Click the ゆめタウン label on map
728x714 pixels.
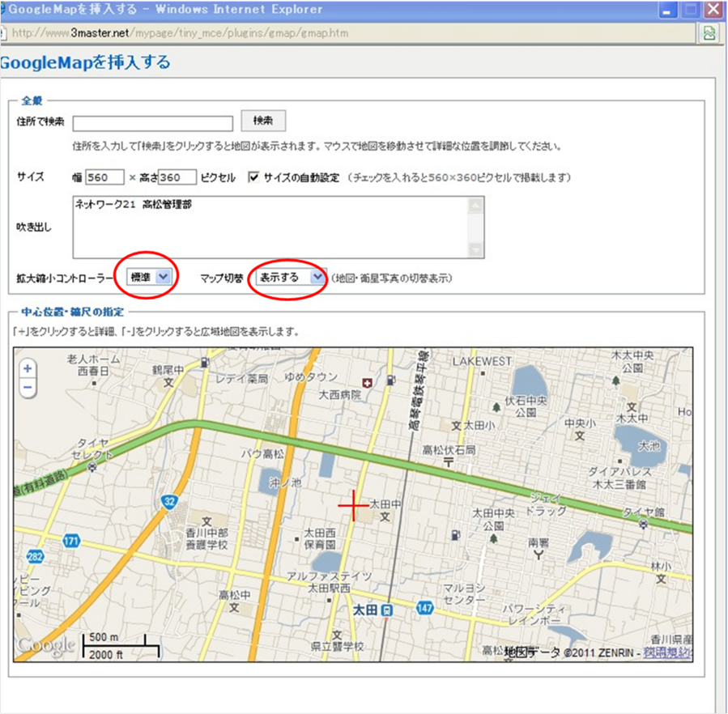pyautogui.click(x=311, y=377)
